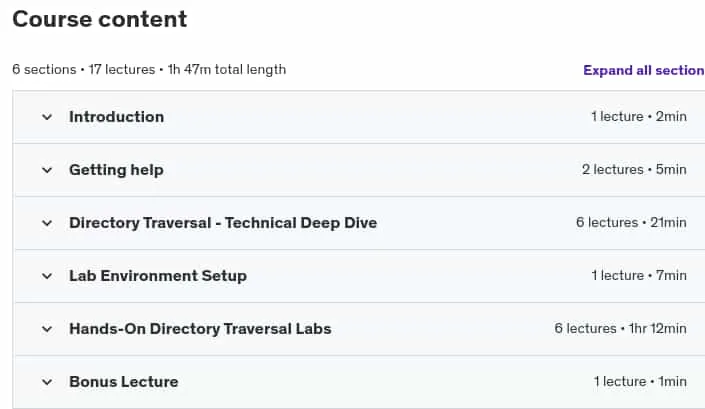Click the chevron next to Getting help
The height and width of the screenshot is (409, 705).
click(x=47, y=170)
